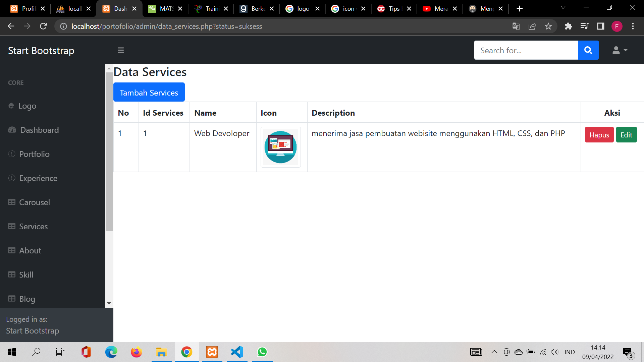
Task: Reload the current page
Action: click(x=43, y=26)
